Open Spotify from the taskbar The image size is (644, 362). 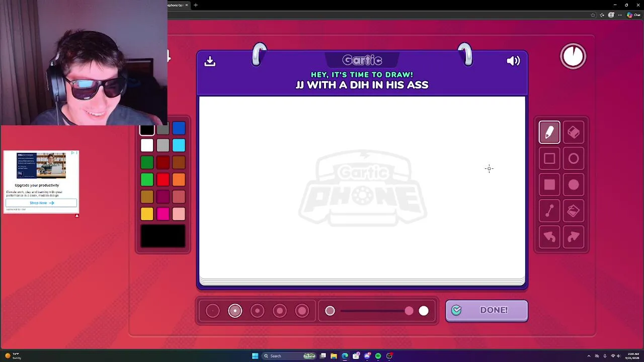pos(378,356)
